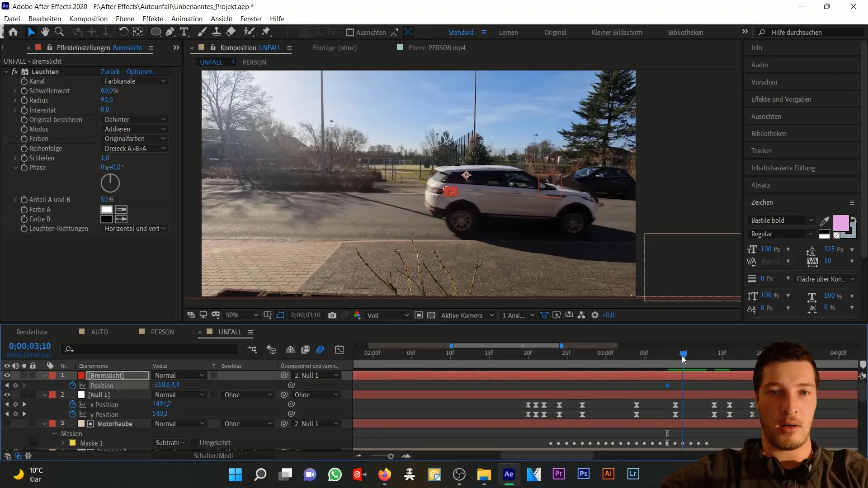Toggle Umgekehrt checkbox for Maske 1
This screenshot has width=868, height=488.
(194, 443)
